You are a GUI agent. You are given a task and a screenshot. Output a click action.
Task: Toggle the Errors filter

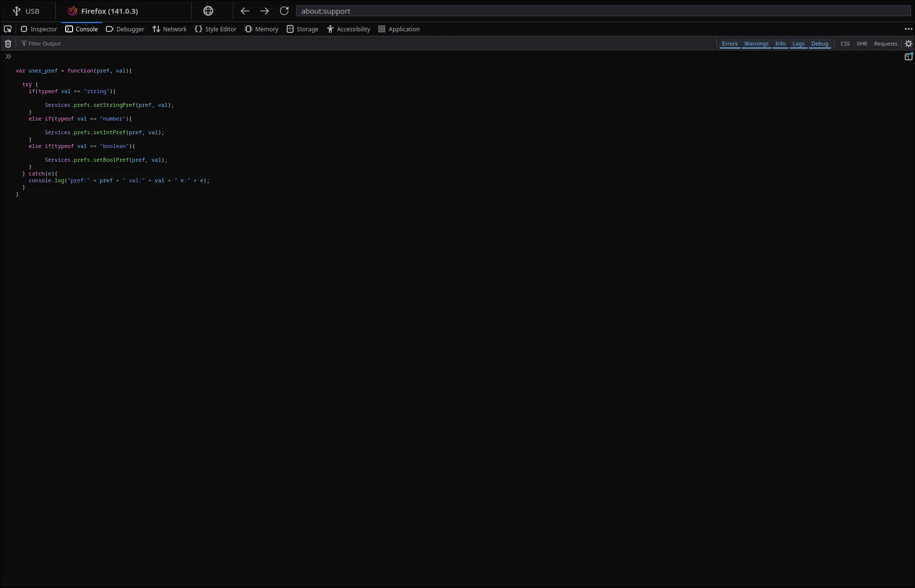729,44
